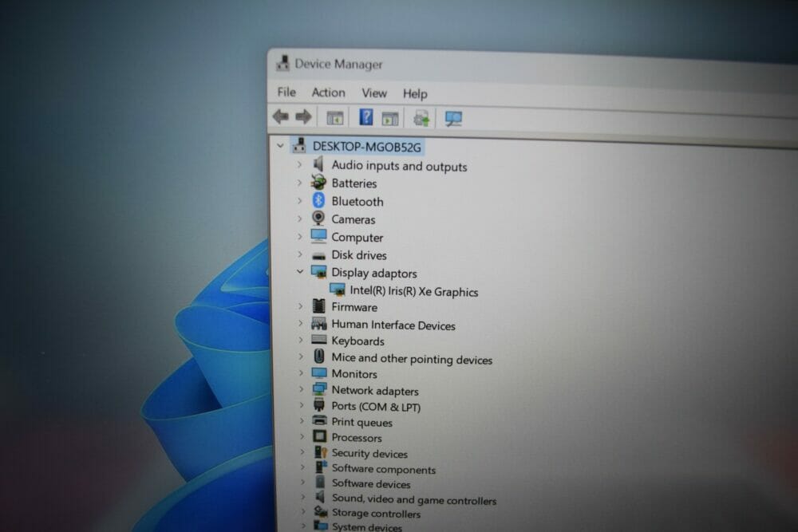
Task: Open the View menu
Action: coord(374,93)
